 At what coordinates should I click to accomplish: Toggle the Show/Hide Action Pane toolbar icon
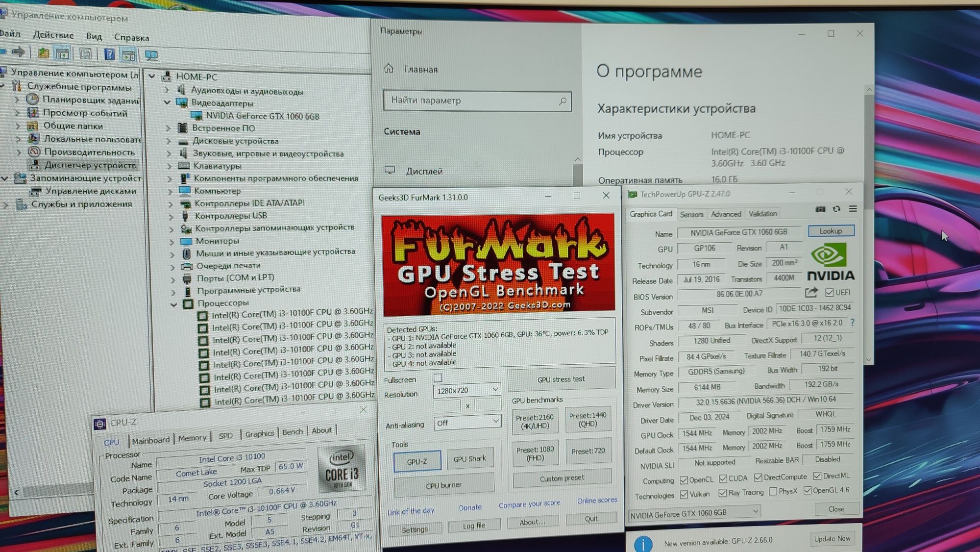(128, 55)
